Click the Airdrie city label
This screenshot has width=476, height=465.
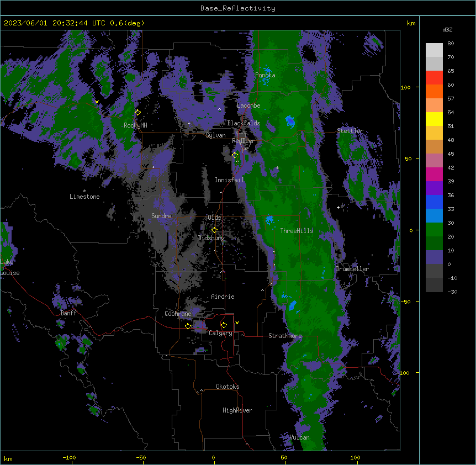point(223,297)
